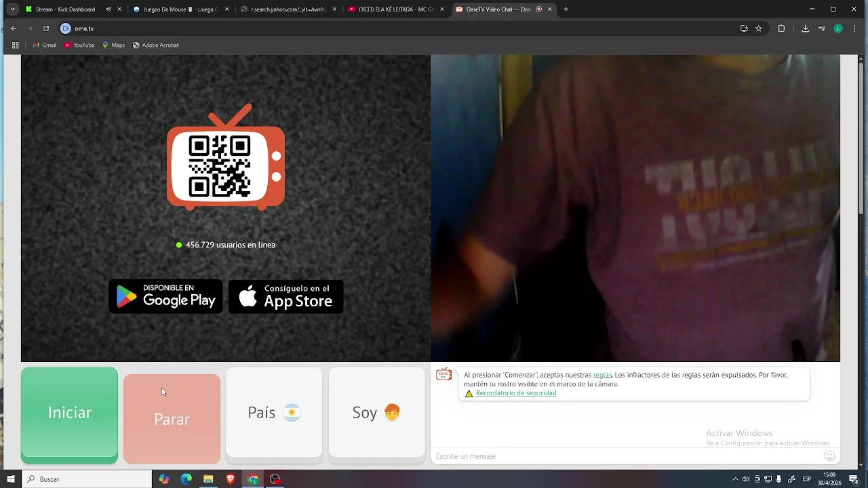The image size is (868, 488).
Task: Click the OmeTV avatar icon in chat
Action: (x=444, y=375)
